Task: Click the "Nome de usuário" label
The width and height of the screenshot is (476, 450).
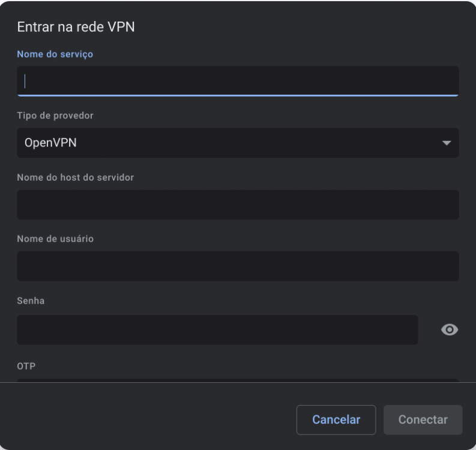Action: 55,239
